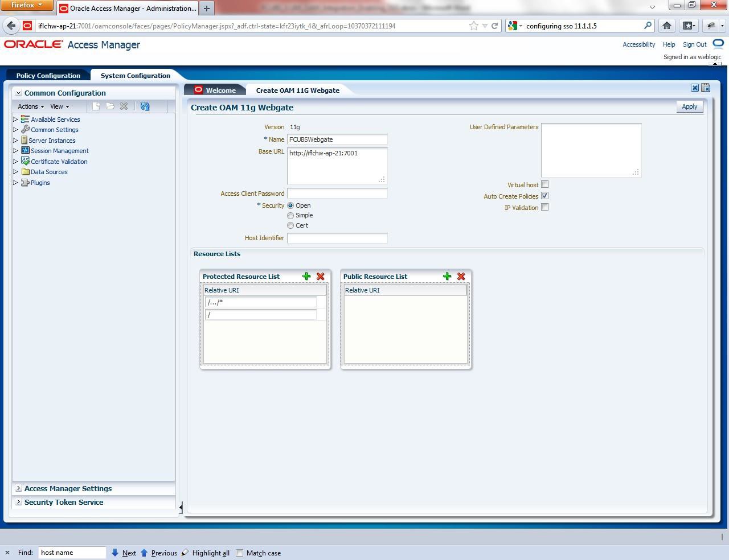The image size is (729, 560).
Task: Click the refresh tree toolbar icon
Action: tap(145, 106)
